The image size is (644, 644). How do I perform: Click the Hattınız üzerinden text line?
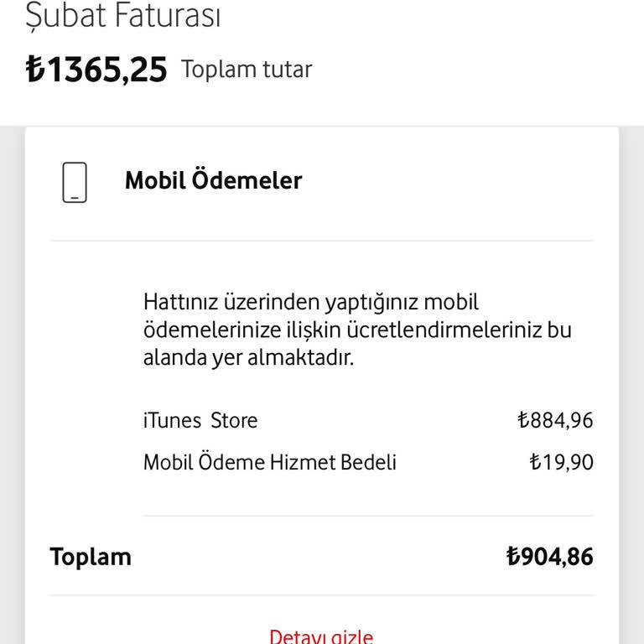311,302
